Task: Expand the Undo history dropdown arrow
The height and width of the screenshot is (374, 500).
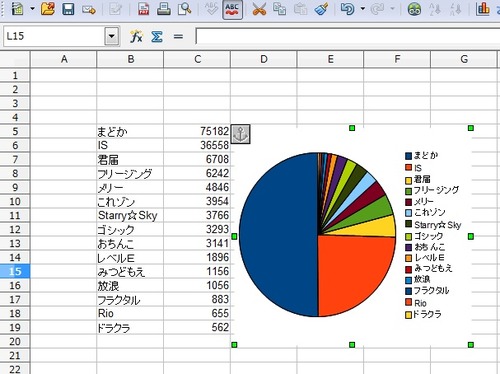Action: point(363,9)
